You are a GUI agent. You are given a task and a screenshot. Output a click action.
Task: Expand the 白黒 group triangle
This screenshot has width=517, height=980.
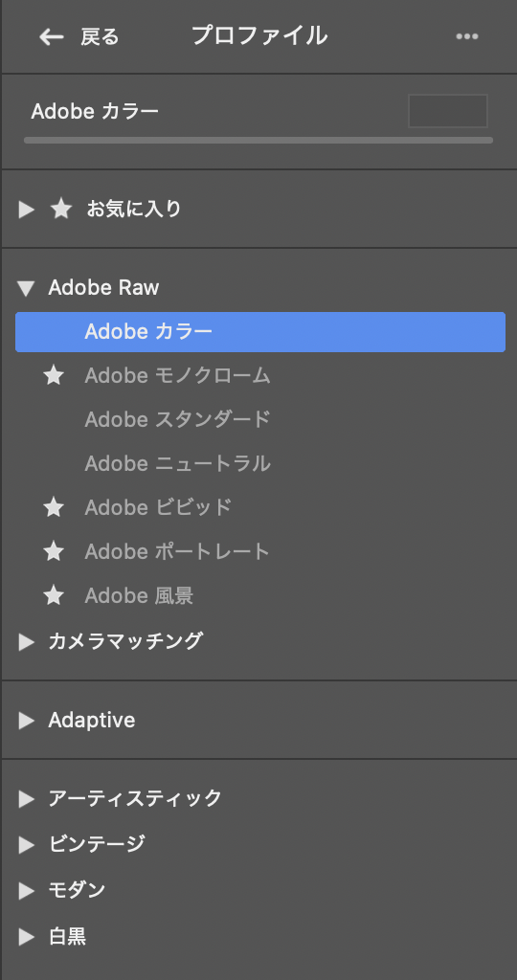coord(26,937)
